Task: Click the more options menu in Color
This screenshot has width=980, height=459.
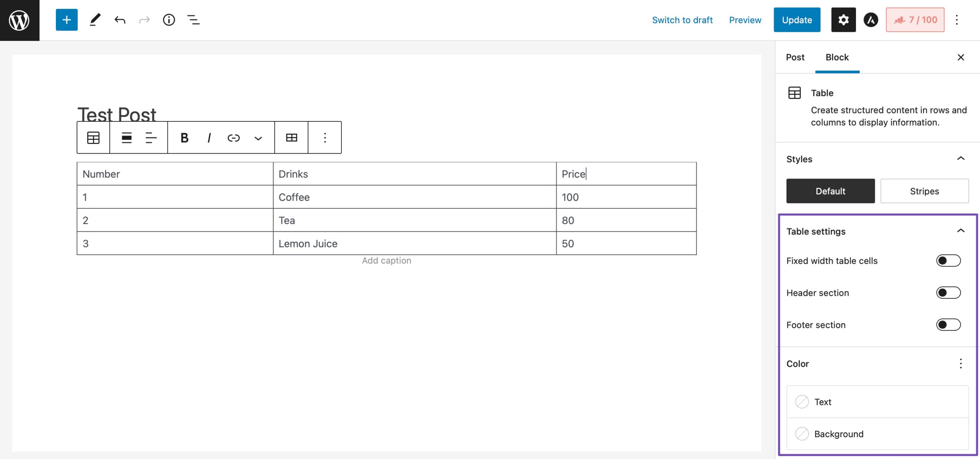Action: tap(960, 363)
